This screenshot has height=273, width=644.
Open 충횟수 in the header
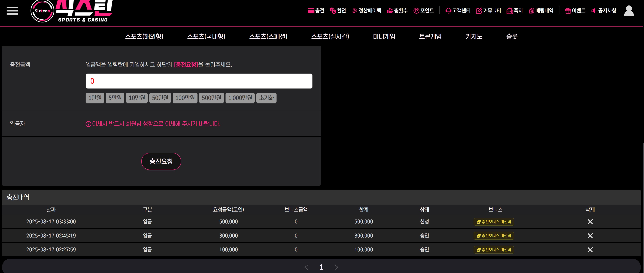(x=397, y=11)
